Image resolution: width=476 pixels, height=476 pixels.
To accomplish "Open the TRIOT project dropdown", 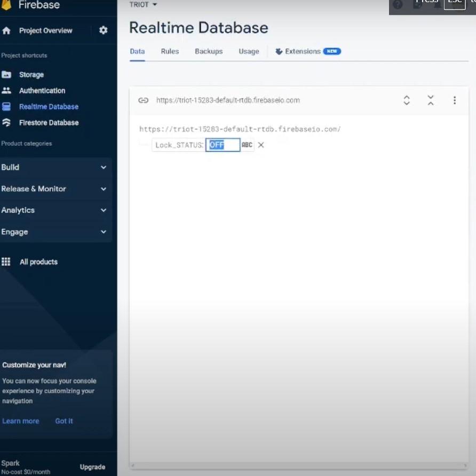I will click(x=144, y=4).
